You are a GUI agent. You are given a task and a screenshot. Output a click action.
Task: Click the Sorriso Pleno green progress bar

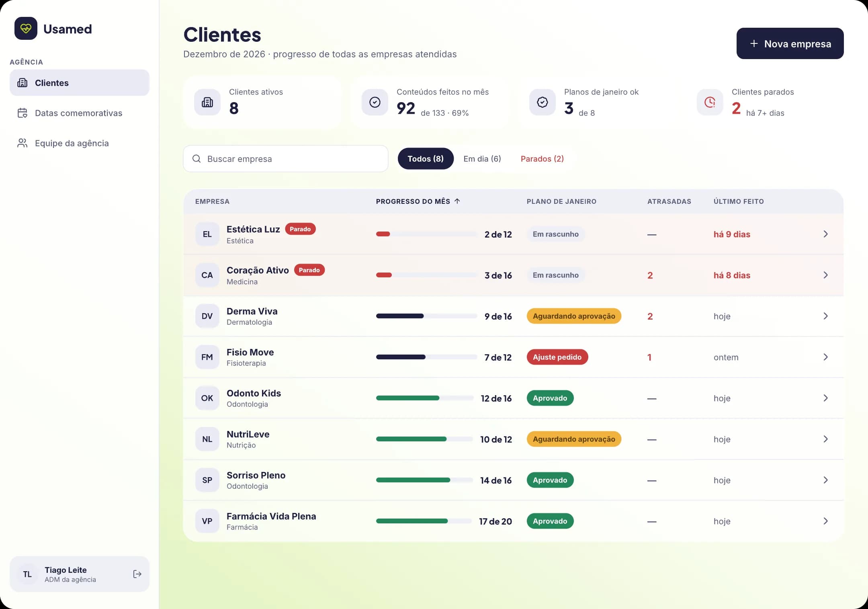coord(424,480)
